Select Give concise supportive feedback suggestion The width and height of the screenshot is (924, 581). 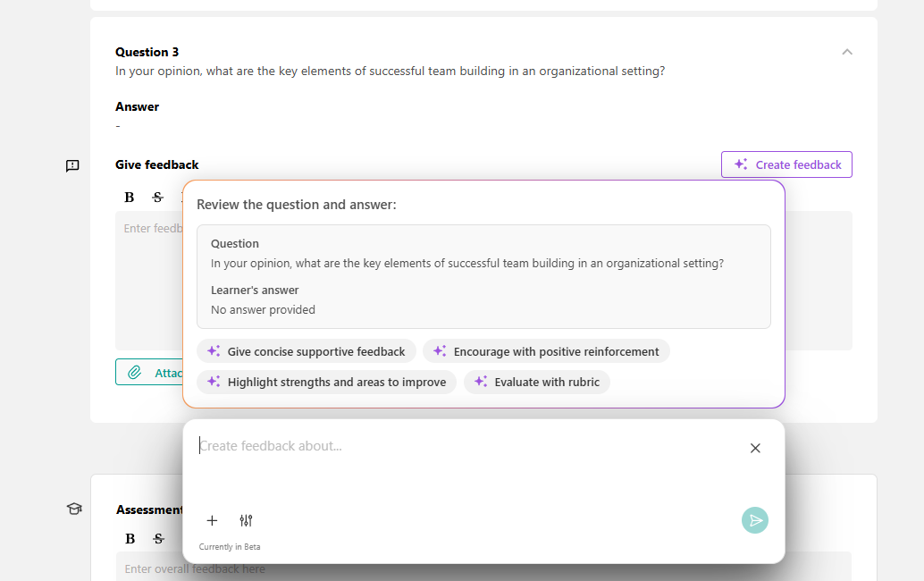click(x=307, y=351)
